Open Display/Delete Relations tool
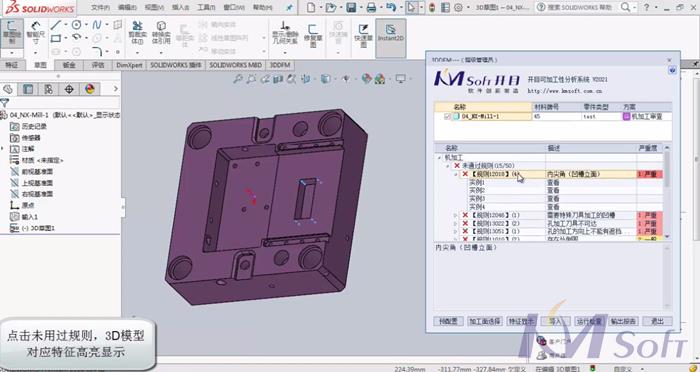The image size is (700, 372). point(285,33)
